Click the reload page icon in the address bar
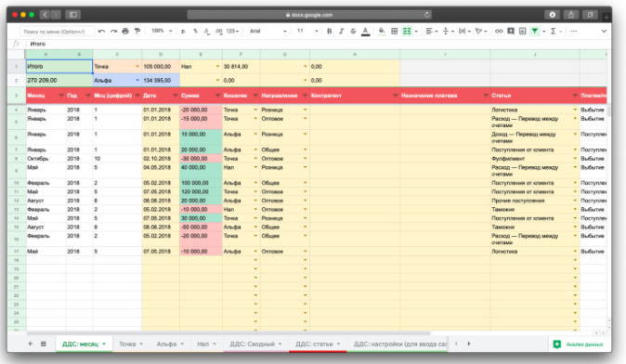Screen dimensions: 626x364 coord(426,15)
